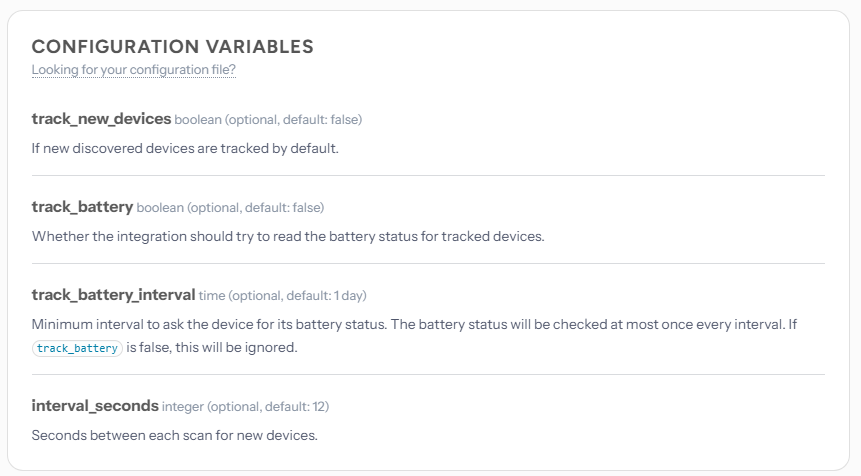This screenshot has width=861, height=476.
Task: Click the 'integer (optional, default: 12)' label
Action: click(x=245, y=407)
